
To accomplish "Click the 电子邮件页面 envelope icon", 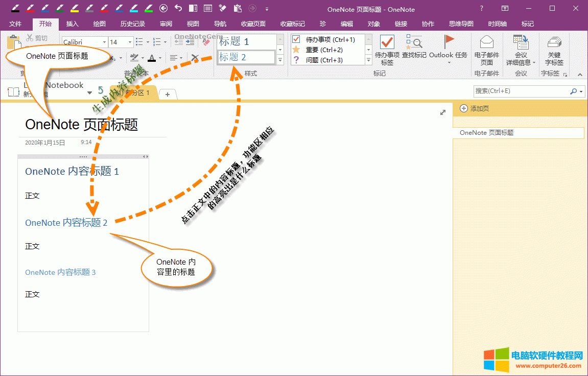I will coord(486,41).
